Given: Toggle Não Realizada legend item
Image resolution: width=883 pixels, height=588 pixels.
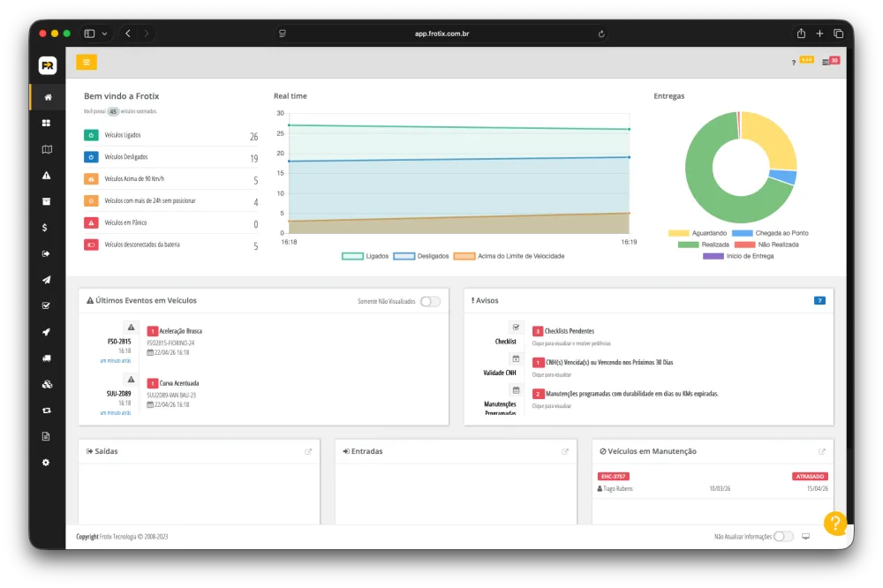Looking at the screenshot, I should pos(766,245).
